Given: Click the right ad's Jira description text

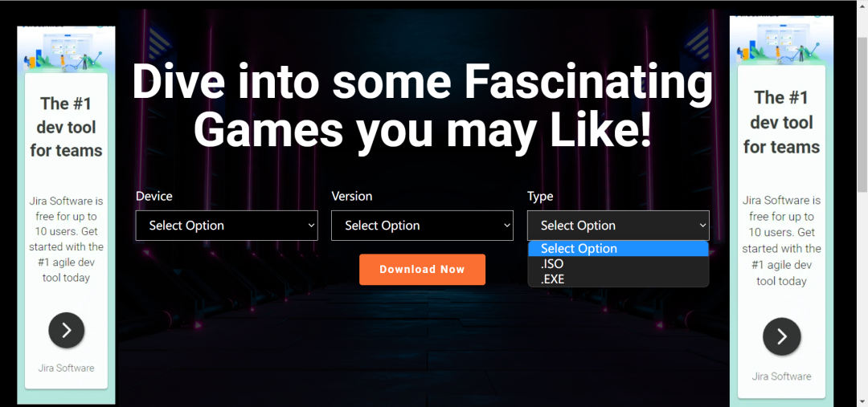Looking at the screenshot, I should coord(781,241).
